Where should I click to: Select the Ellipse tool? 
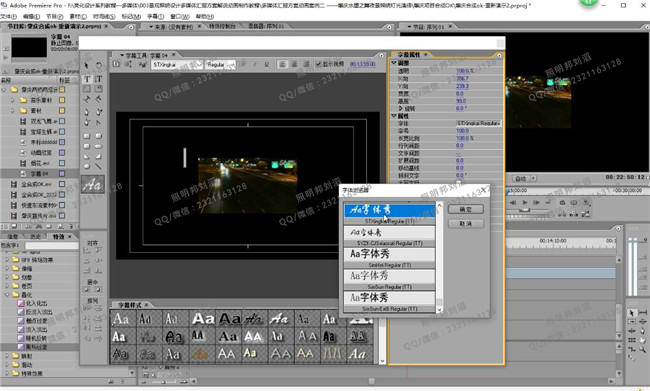pos(87,167)
